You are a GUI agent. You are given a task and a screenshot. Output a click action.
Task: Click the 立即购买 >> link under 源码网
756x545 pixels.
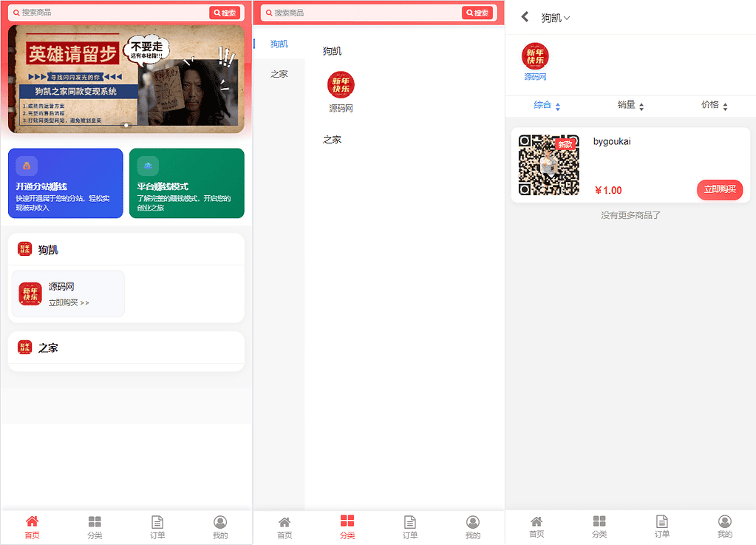click(x=69, y=302)
